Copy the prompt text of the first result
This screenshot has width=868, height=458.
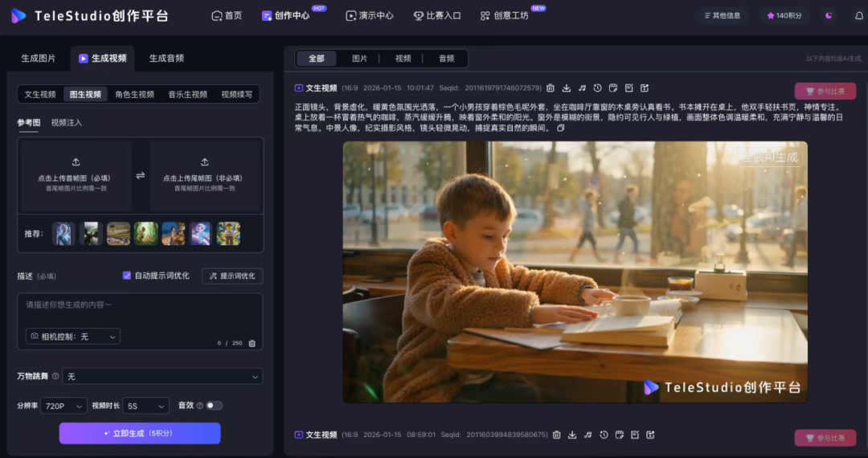click(561, 128)
